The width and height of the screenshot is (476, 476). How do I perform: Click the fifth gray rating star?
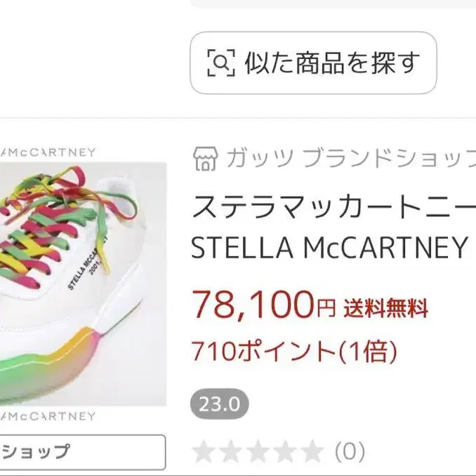tap(312, 451)
